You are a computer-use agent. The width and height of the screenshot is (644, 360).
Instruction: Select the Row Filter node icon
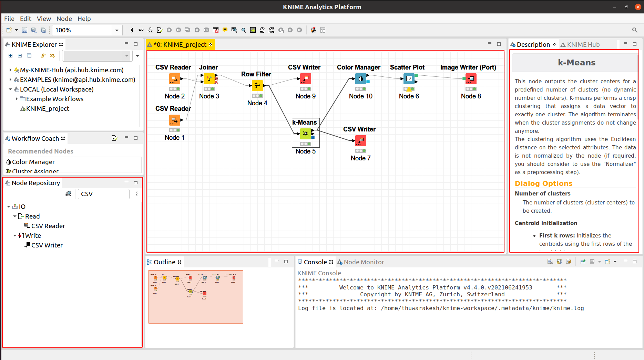click(257, 85)
